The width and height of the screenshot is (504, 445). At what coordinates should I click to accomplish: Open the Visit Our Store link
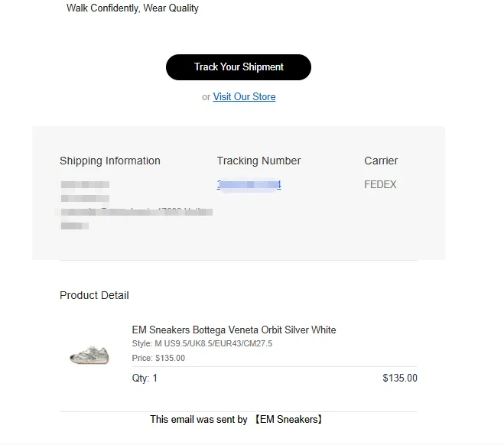(244, 97)
